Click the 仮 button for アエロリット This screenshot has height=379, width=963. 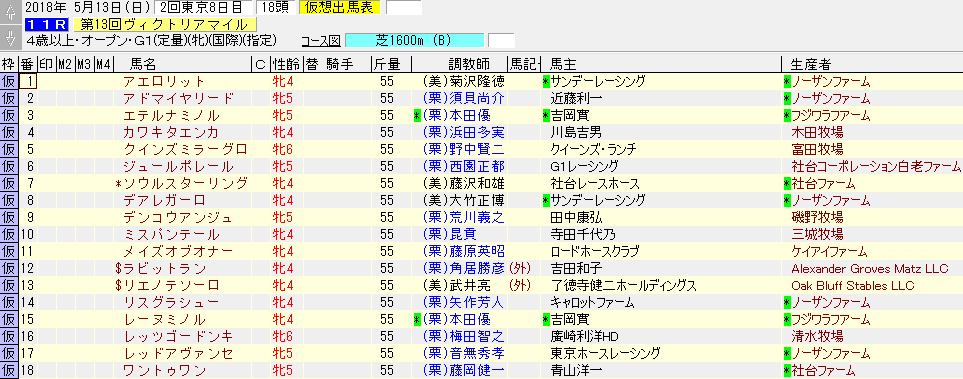pyautogui.click(x=9, y=81)
